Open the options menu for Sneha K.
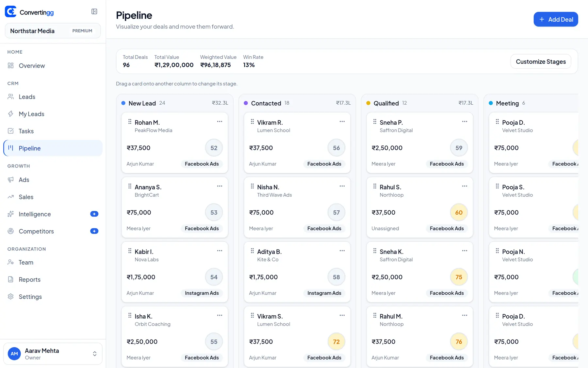This screenshot has width=588, height=368. click(x=465, y=251)
